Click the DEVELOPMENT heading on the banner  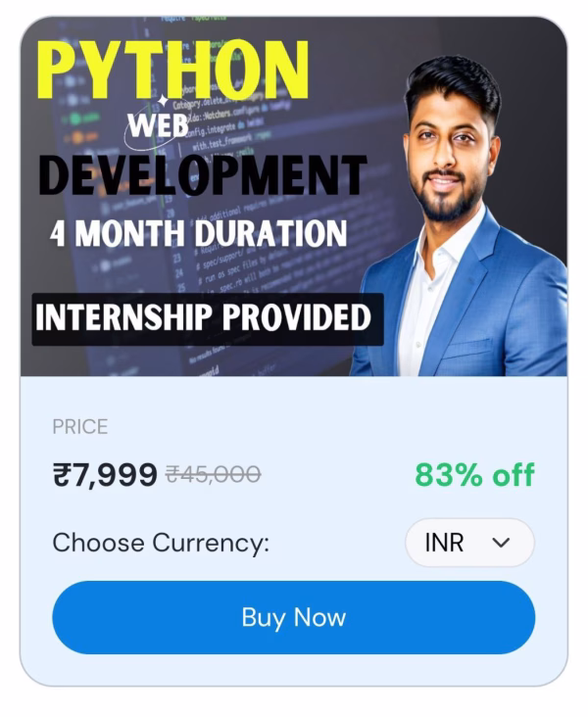point(203,174)
